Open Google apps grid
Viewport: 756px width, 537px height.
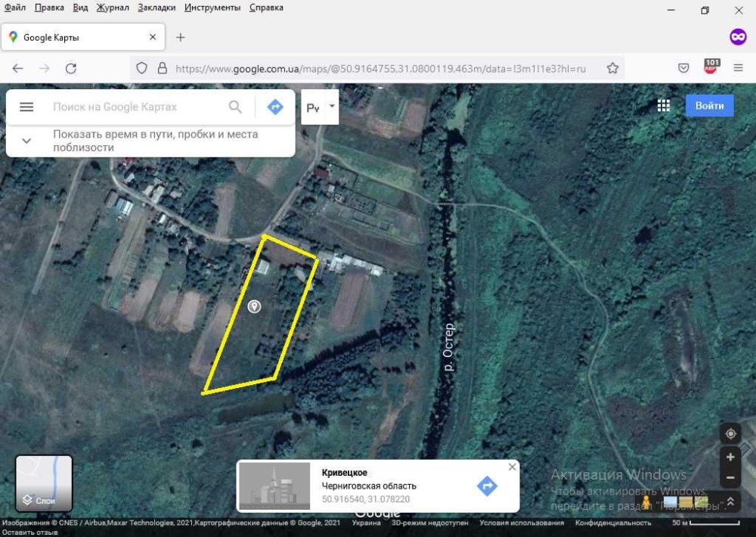click(664, 106)
